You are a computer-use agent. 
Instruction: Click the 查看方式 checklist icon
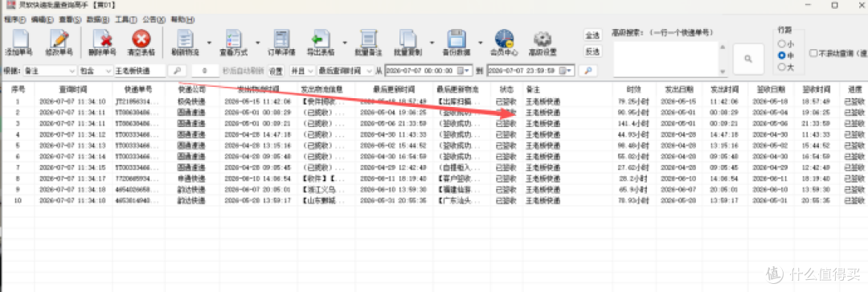pyautogui.click(x=233, y=39)
